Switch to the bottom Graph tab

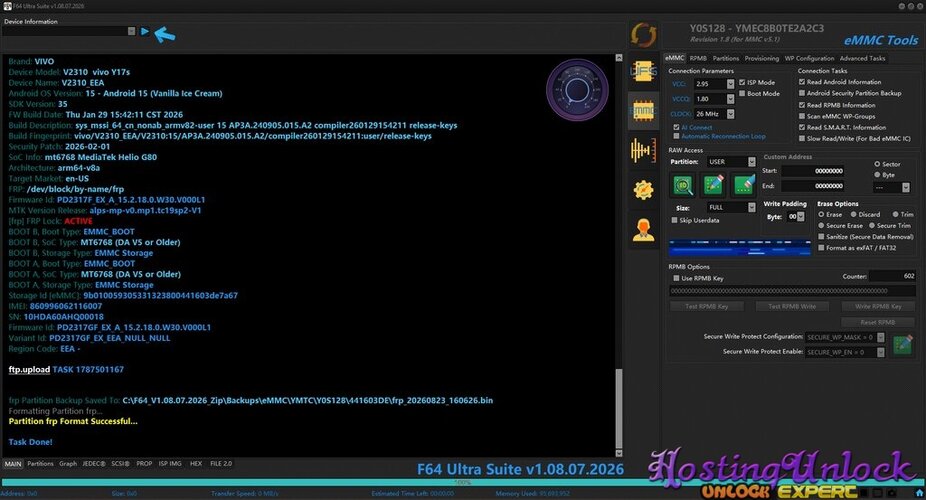[68, 463]
